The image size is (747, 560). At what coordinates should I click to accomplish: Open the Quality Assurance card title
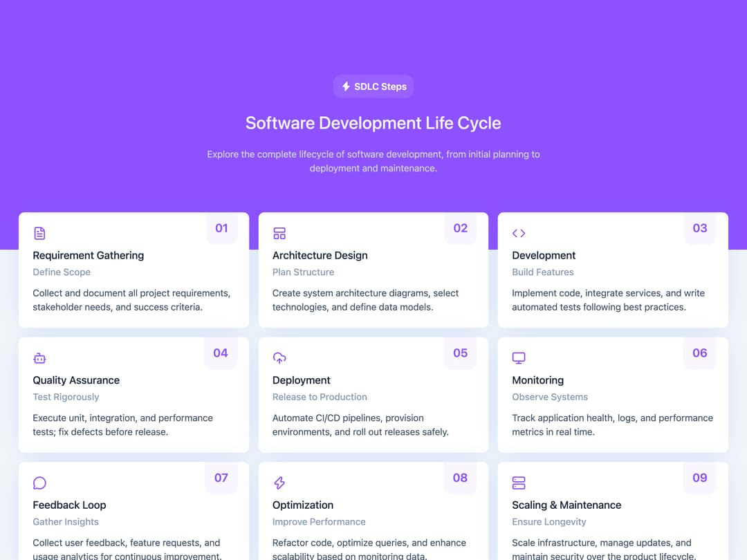coord(76,380)
